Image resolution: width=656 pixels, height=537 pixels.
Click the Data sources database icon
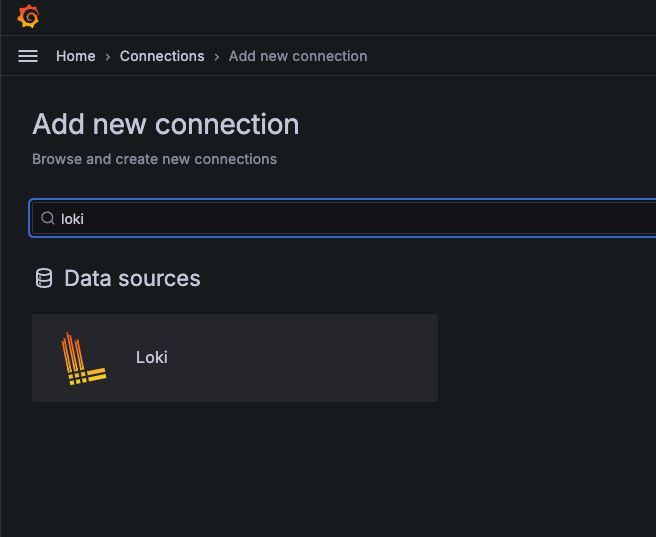tap(44, 278)
